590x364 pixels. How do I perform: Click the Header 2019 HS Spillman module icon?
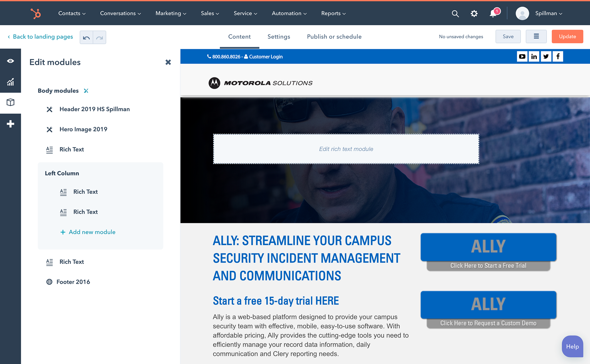(49, 109)
